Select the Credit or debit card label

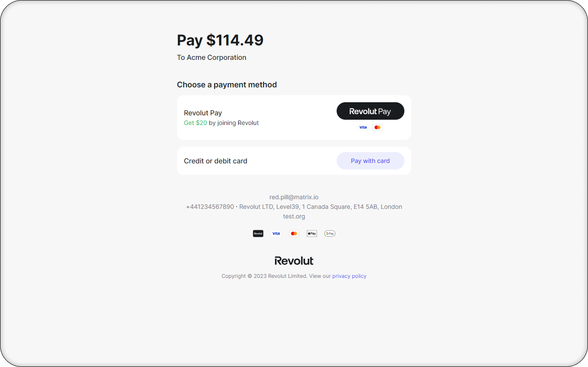pos(216,161)
